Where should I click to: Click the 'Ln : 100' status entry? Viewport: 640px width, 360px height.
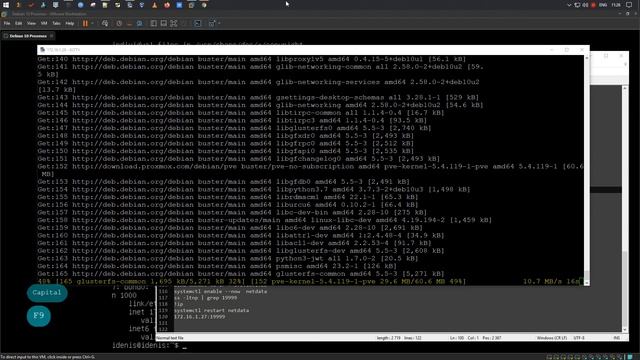456,338
